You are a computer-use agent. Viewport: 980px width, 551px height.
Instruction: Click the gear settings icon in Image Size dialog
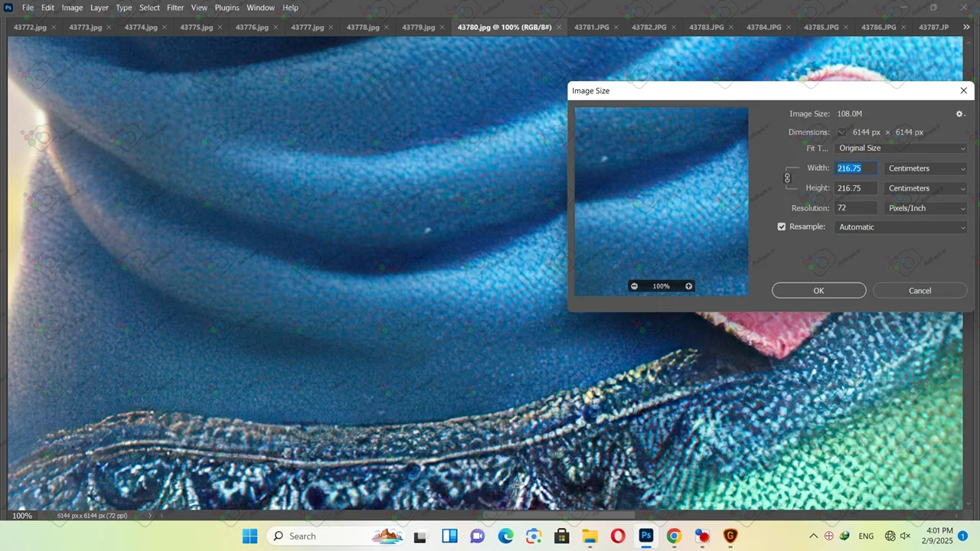click(x=959, y=114)
